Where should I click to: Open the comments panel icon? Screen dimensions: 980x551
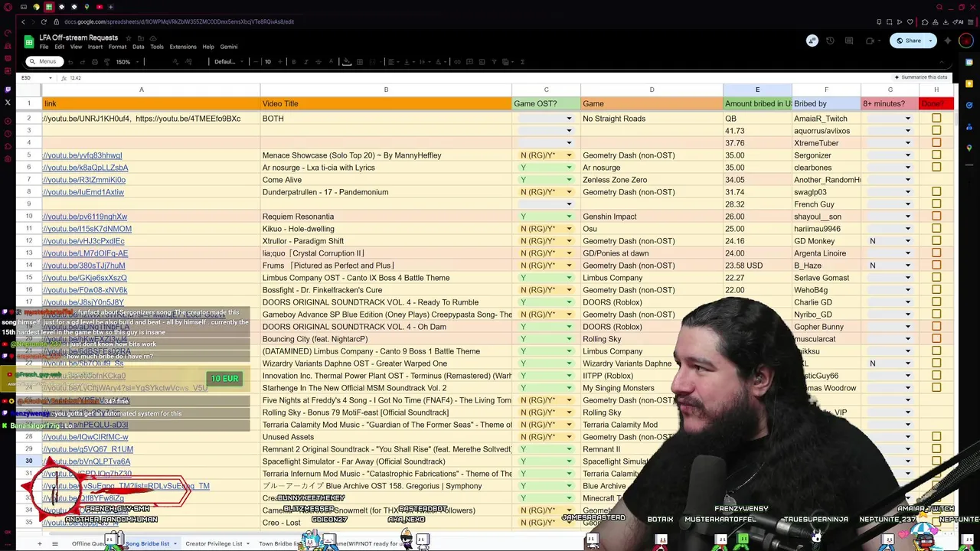[849, 41]
